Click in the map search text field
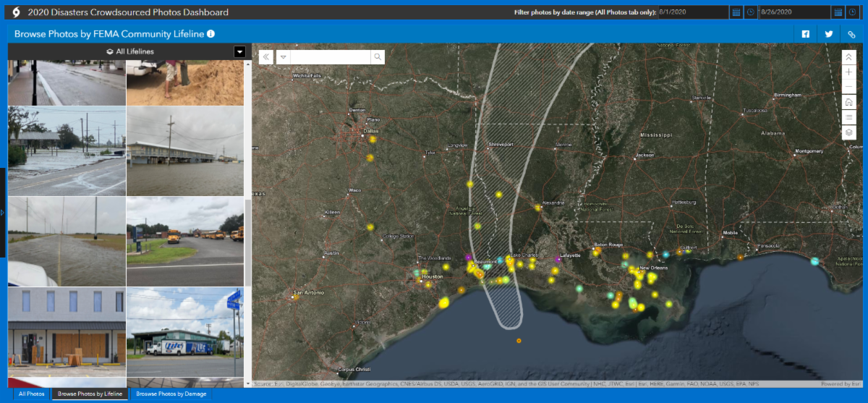Image resolution: width=868 pixels, height=403 pixels. click(331, 57)
